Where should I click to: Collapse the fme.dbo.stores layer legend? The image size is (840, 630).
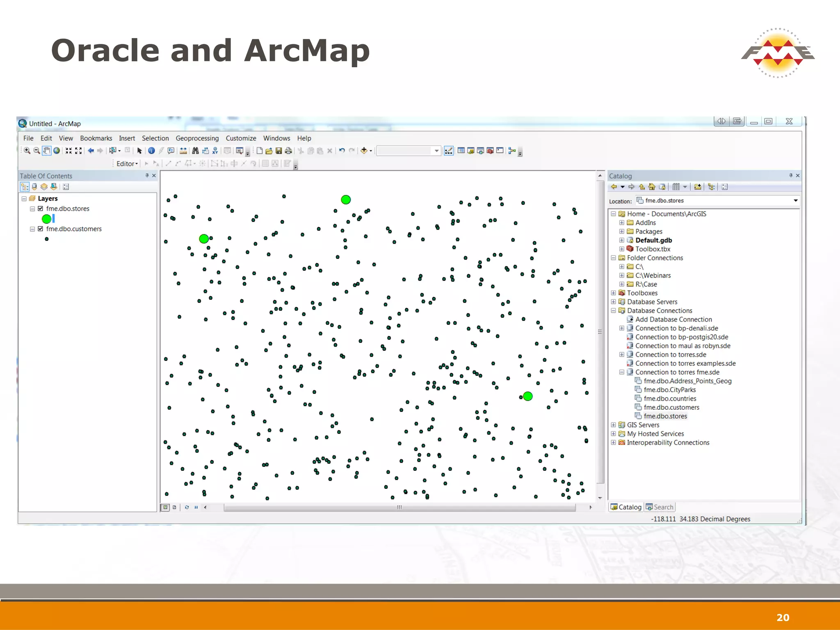pyautogui.click(x=32, y=209)
